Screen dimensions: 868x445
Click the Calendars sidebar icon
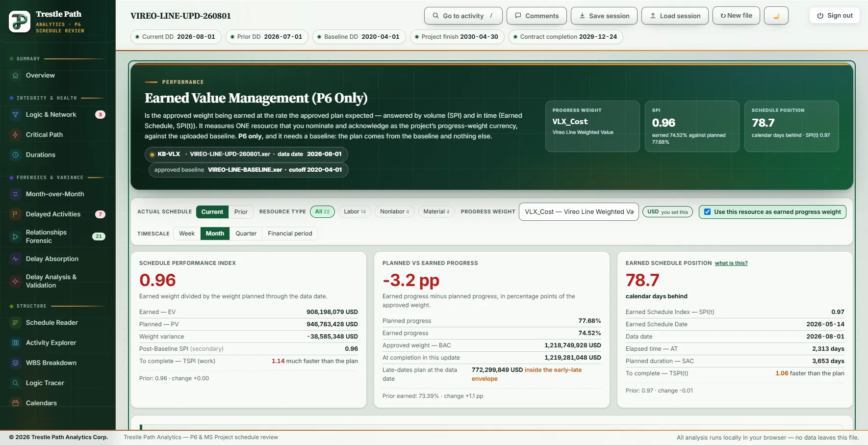tap(15, 403)
